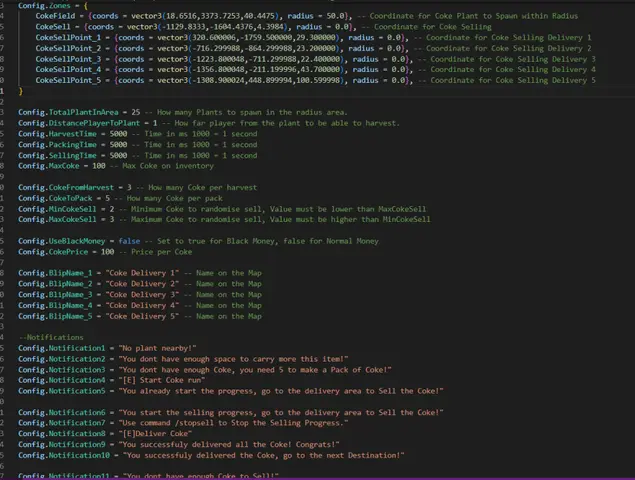Click the CokeSellPoint_4 line

coord(315,70)
